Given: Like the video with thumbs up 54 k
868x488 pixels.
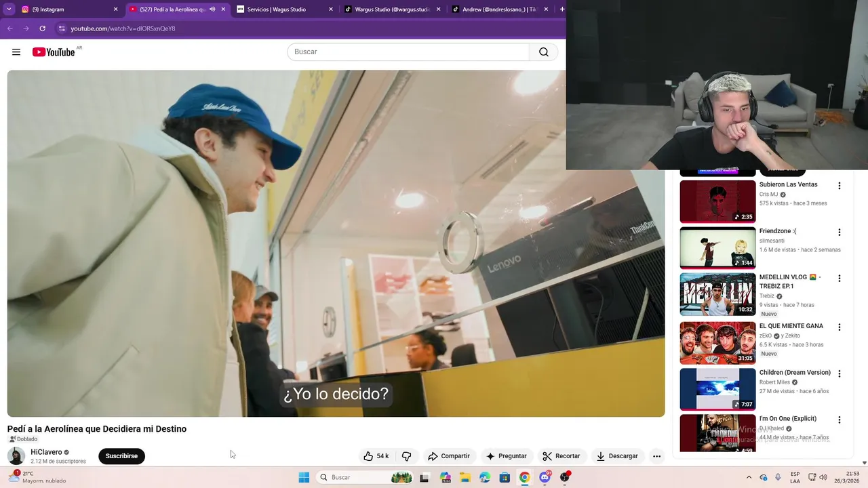Looking at the screenshot, I should tap(376, 456).
